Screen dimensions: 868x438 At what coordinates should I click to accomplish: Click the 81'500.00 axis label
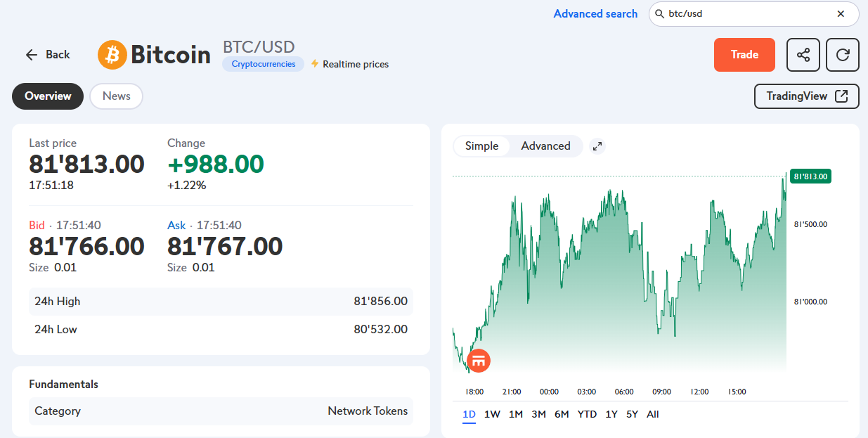(810, 225)
